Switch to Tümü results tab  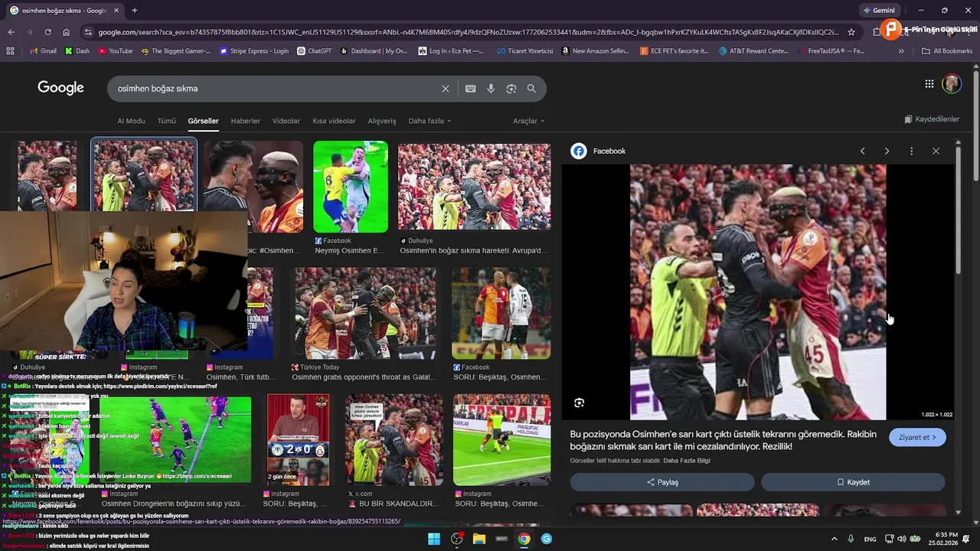[166, 121]
